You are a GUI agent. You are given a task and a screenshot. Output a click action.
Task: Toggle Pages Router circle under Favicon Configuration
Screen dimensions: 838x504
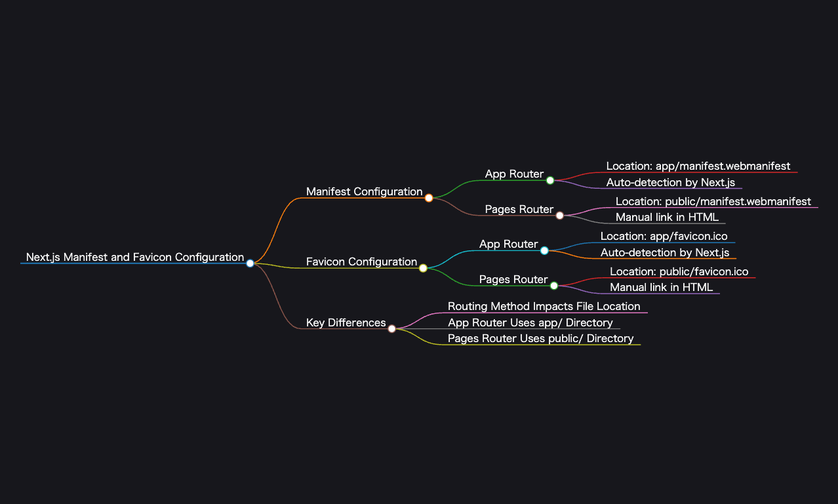point(554,285)
